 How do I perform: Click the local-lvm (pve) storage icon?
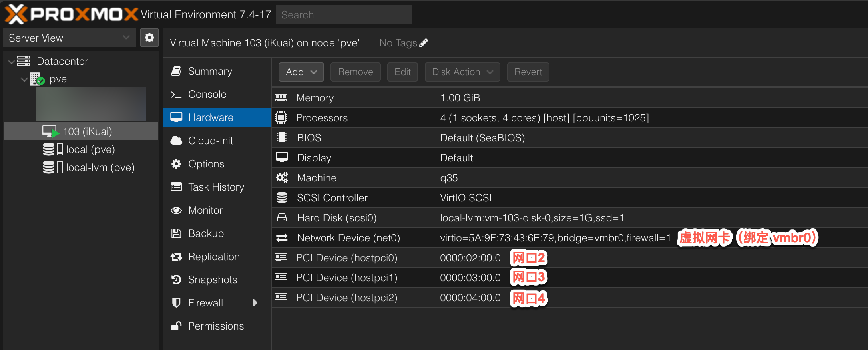coord(53,167)
